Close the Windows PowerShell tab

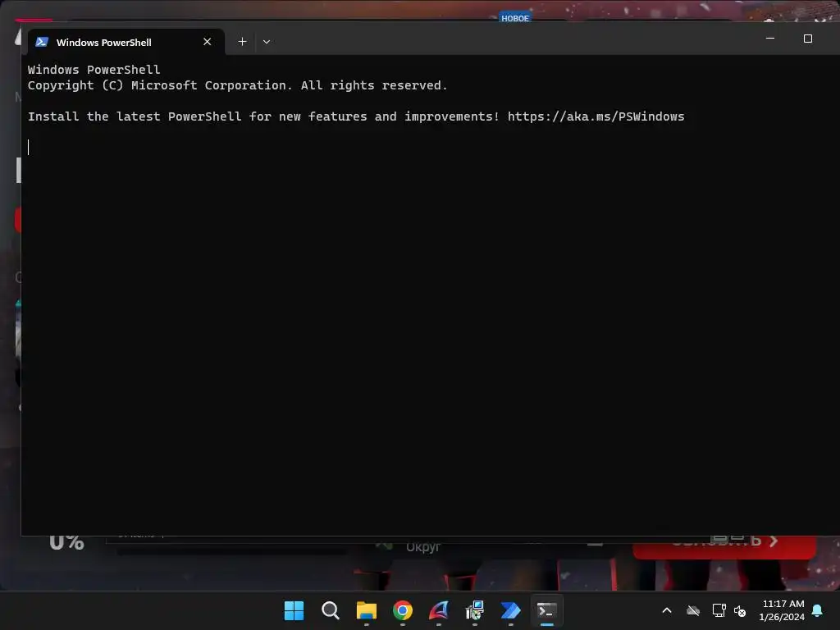[x=208, y=42]
